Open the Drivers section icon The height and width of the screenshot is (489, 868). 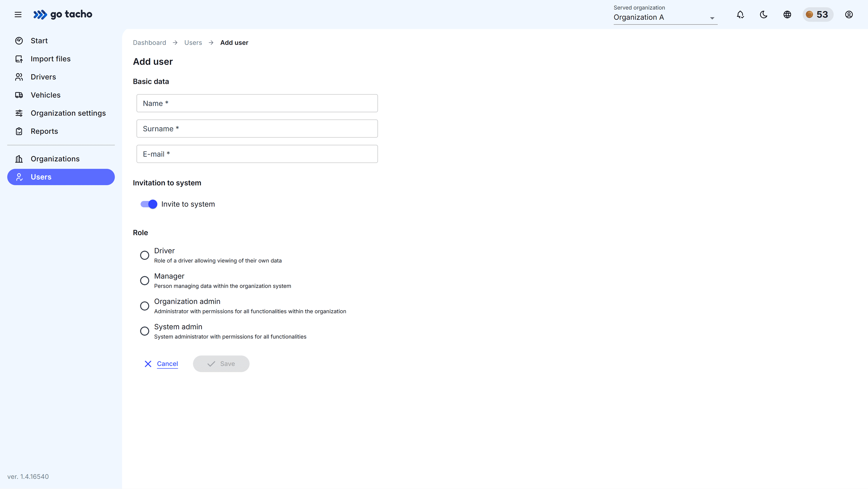pos(19,76)
